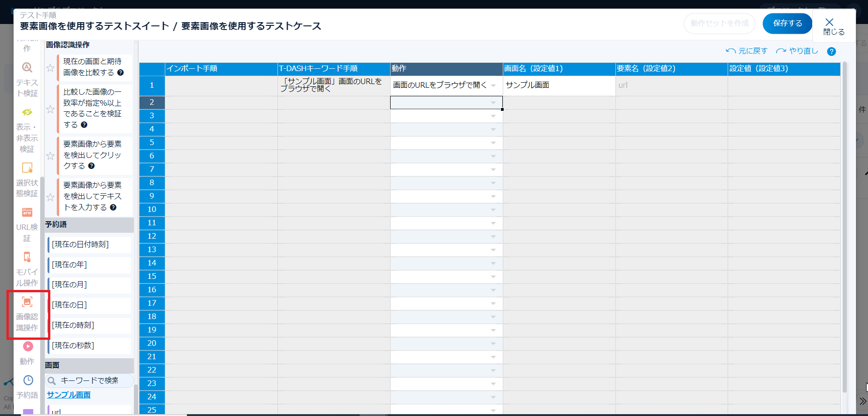The width and height of the screenshot is (868, 416).
Task: Click やり直し to redo
Action: point(797,51)
